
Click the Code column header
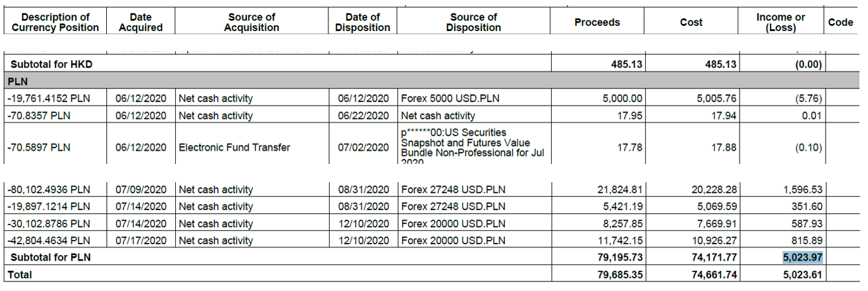coord(841,22)
